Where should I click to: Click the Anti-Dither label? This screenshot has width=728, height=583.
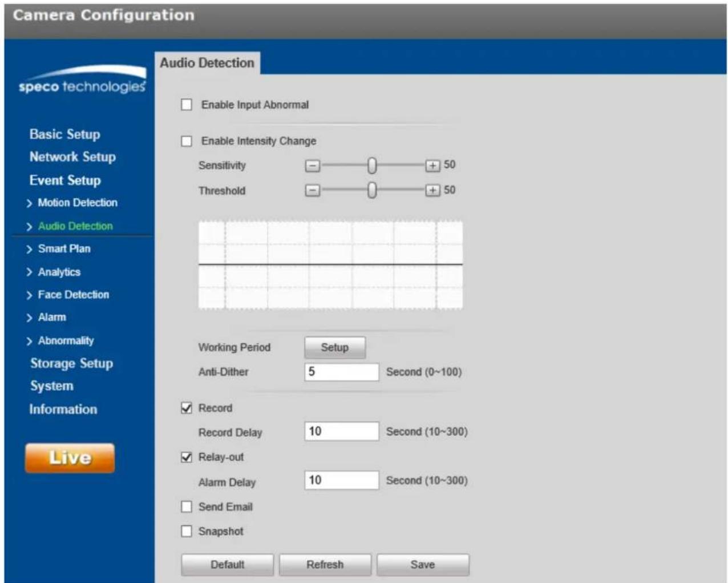[223, 372]
